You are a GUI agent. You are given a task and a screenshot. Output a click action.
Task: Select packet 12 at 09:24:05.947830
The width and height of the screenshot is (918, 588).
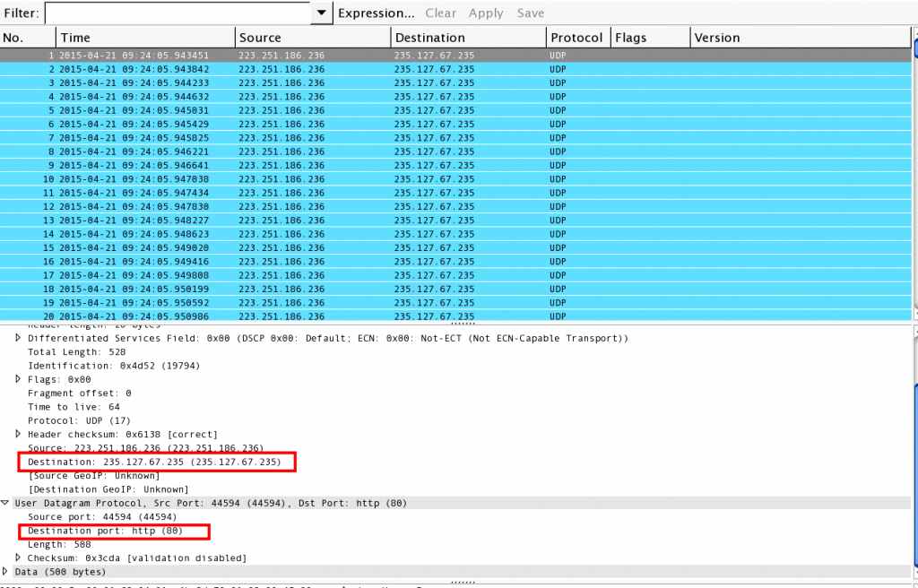[x=455, y=207]
